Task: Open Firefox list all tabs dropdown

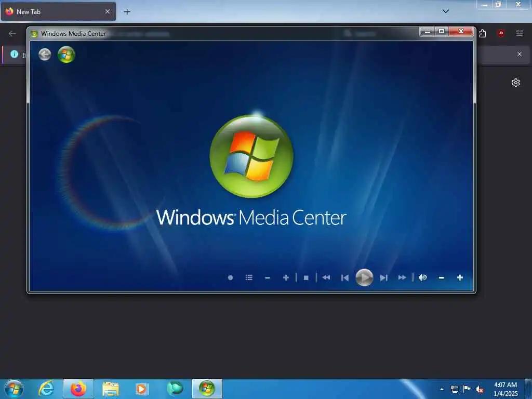Action: tap(446, 11)
